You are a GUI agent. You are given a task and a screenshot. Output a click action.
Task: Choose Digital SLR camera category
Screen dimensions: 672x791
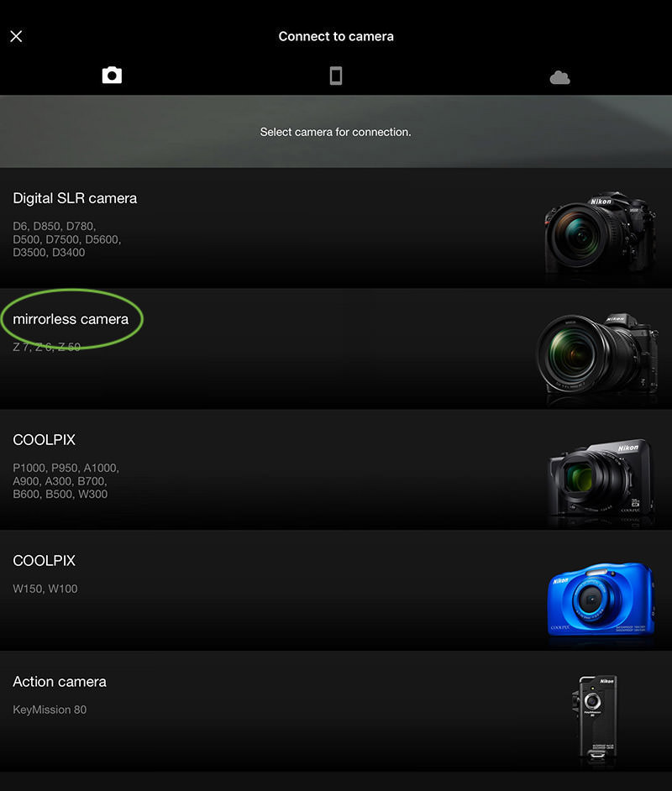[336, 228]
